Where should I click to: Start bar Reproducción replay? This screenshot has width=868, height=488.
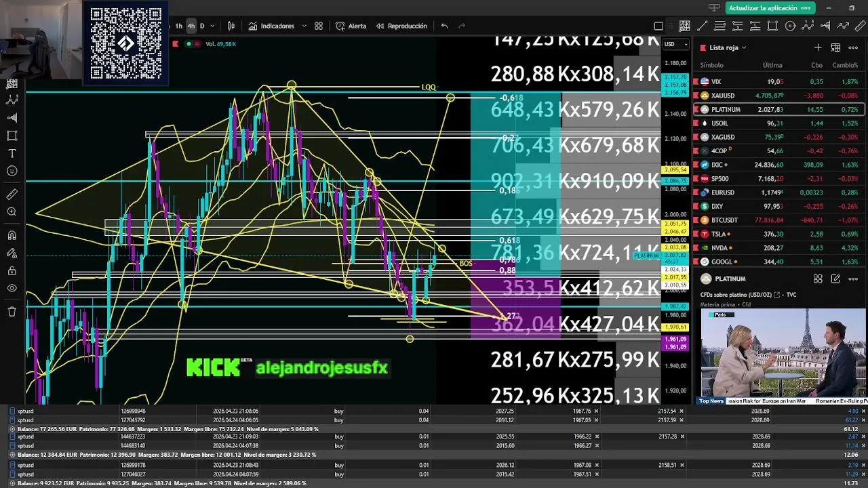coord(401,26)
